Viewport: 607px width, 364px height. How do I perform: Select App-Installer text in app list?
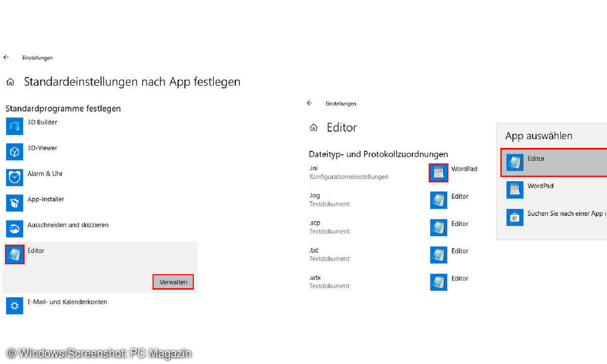[x=46, y=199]
